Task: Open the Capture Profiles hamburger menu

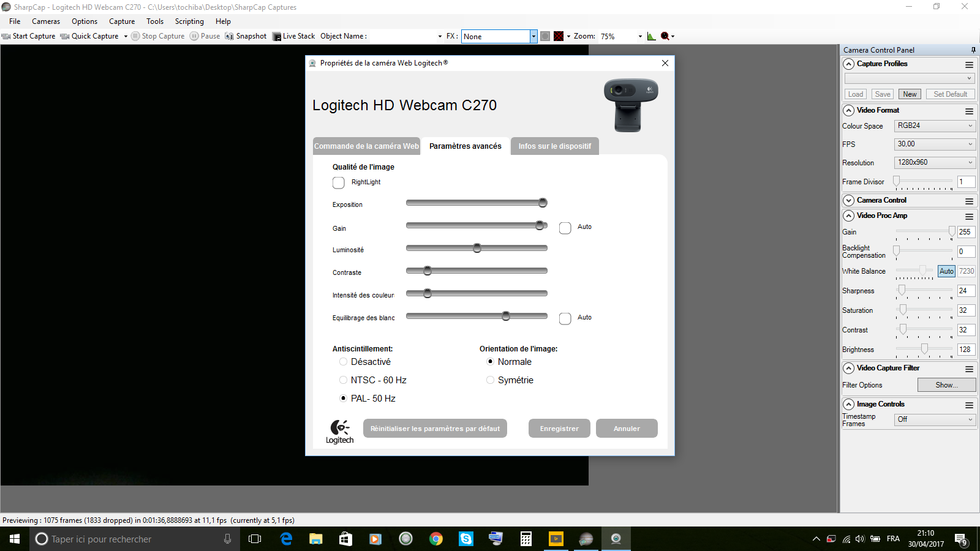Action: click(x=969, y=64)
